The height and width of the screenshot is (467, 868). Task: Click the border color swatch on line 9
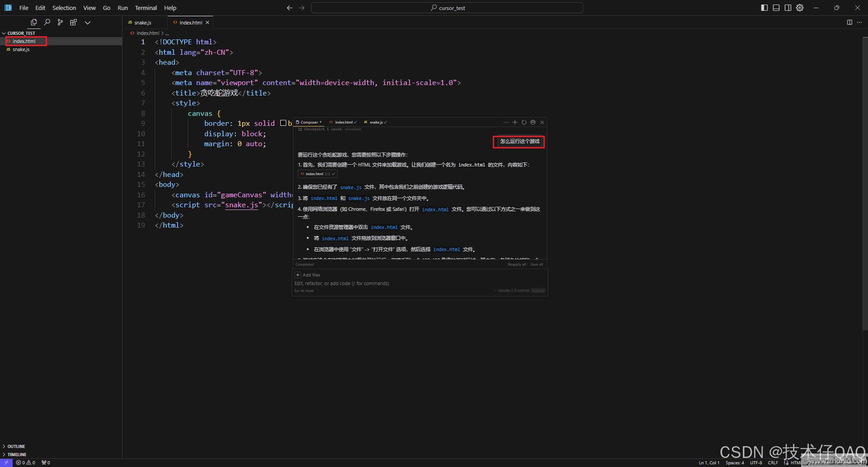pos(283,123)
